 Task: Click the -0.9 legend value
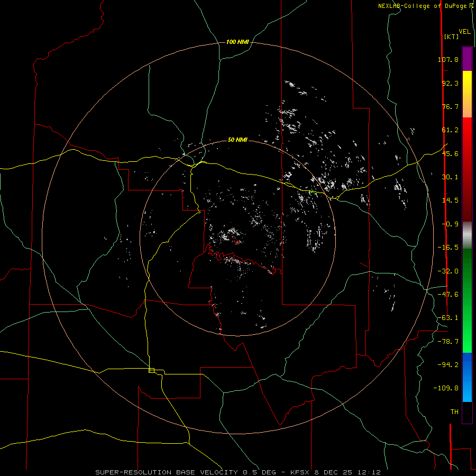[450, 224]
